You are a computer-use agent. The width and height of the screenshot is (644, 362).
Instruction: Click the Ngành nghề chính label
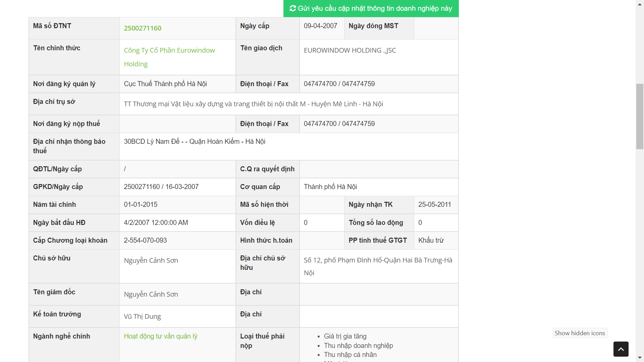click(62, 336)
